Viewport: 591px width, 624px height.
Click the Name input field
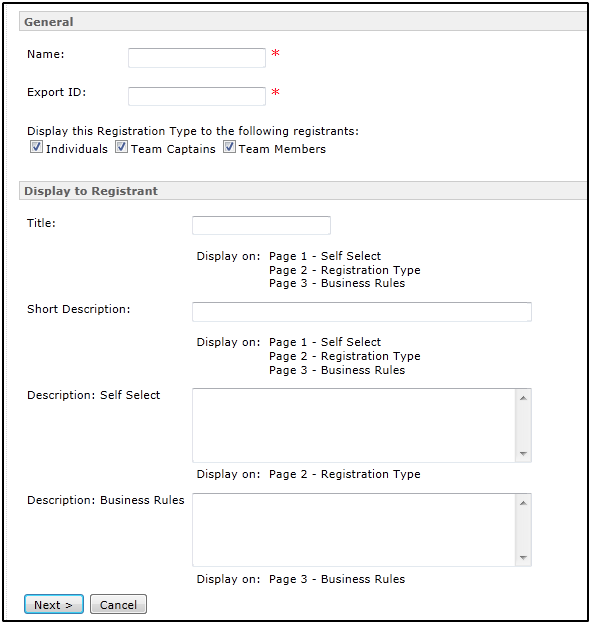(x=197, y=58)
